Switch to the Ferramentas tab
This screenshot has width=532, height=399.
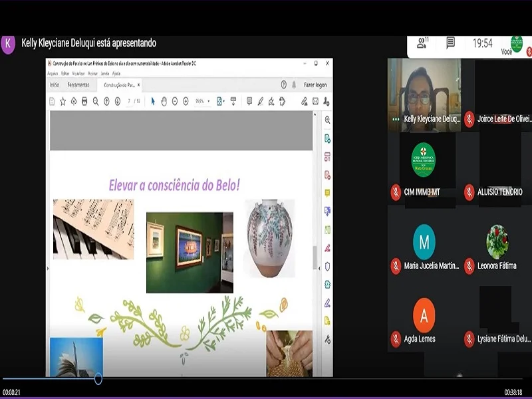tap(78, 85)
